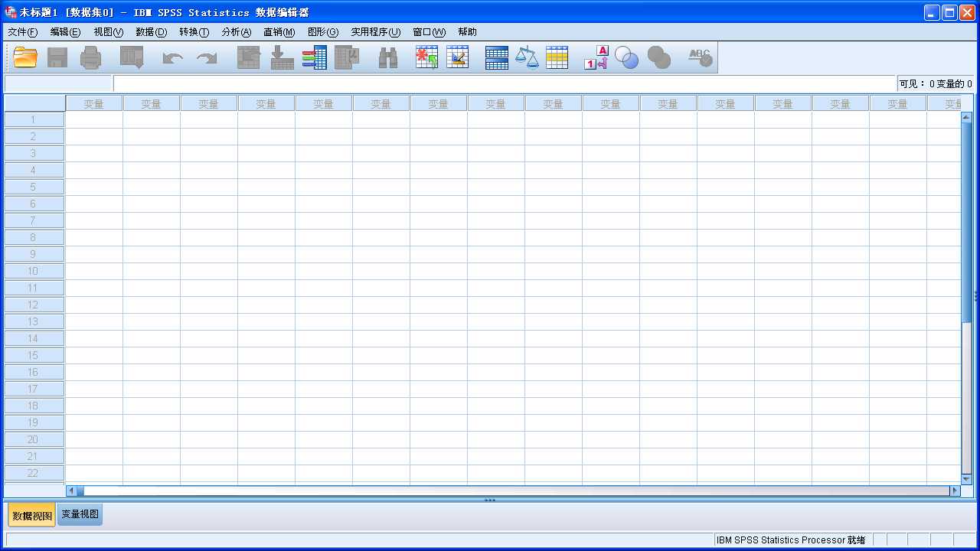Open the recall recent dialogs icon
The height and width of the screenshot is (551, 980).
[132, 57]
